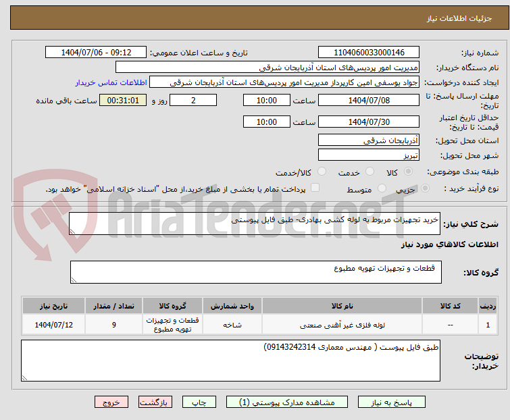Click the تاریخ نیاز column header

pos(53,306)
